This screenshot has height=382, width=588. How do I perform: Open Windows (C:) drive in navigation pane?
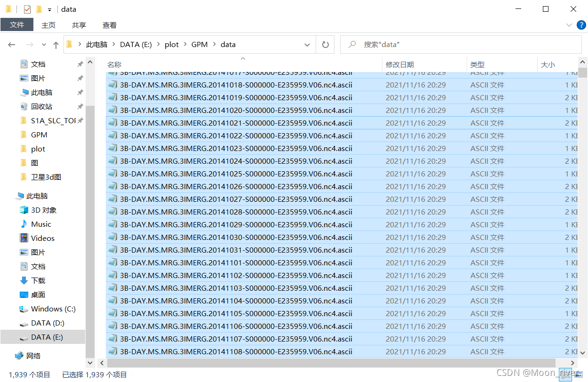pyautogui.click(x=53, y=309)
